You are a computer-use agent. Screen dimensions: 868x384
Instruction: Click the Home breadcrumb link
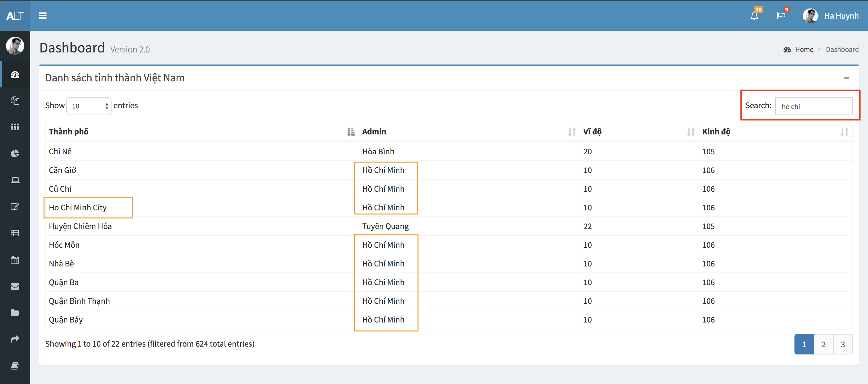(x=804, y=49)
